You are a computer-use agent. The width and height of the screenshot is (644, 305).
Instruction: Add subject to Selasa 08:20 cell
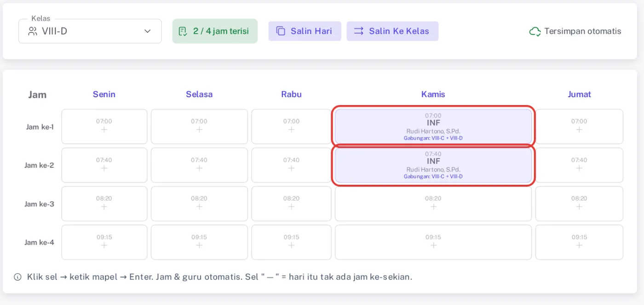[x=199, y=204]
